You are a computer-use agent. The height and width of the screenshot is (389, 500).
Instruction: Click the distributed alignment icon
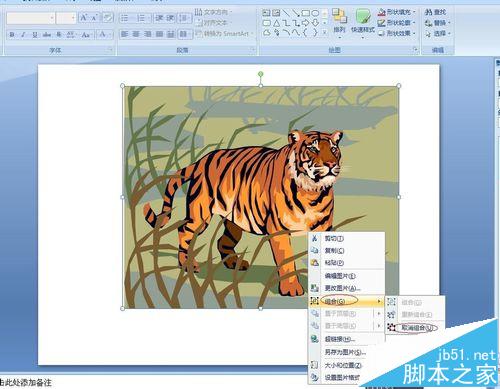pos(171,34)
